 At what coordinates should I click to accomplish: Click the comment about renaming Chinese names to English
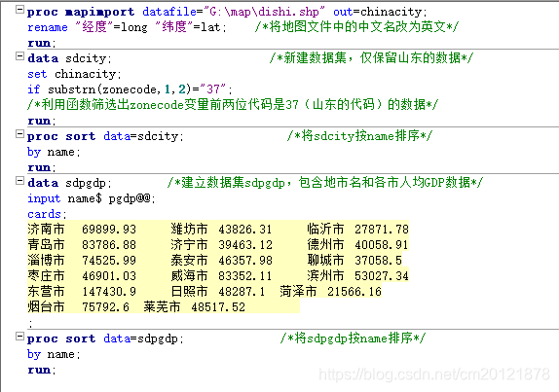[x=356, y=26]
